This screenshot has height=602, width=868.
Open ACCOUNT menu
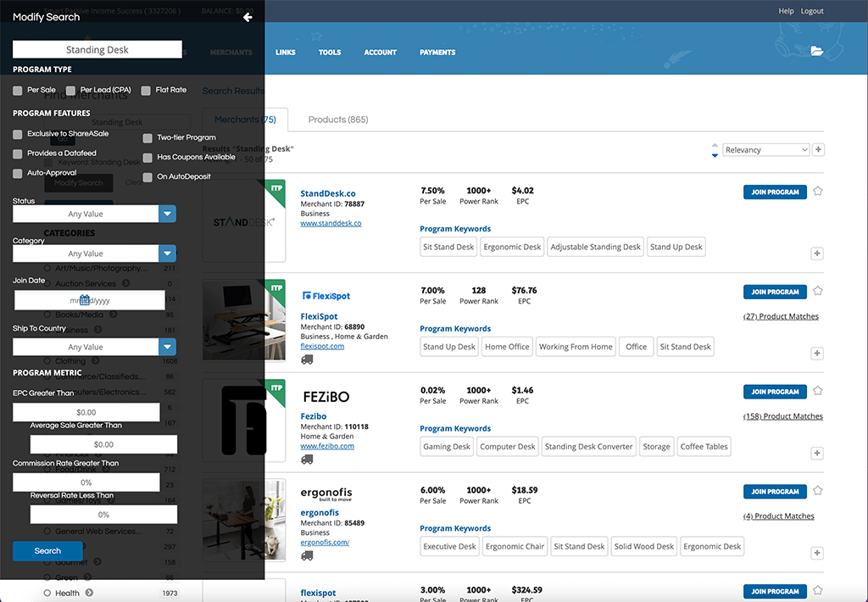pos(380,52)
